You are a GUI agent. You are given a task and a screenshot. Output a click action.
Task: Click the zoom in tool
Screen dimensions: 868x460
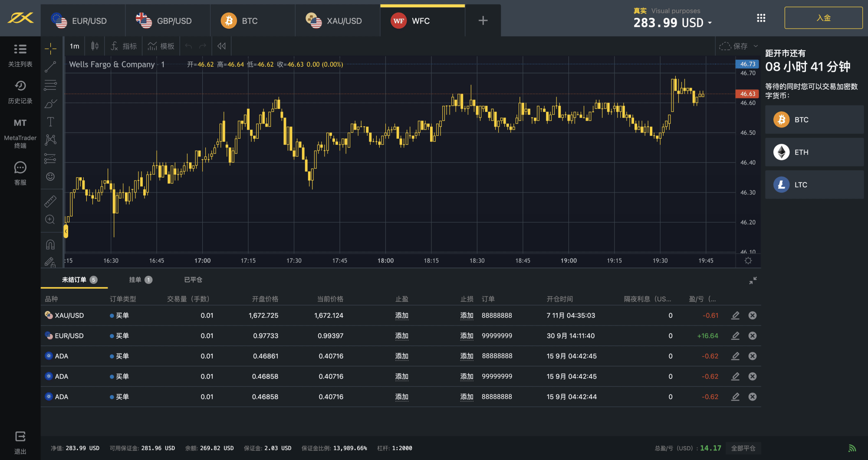(x=50, y=219)
